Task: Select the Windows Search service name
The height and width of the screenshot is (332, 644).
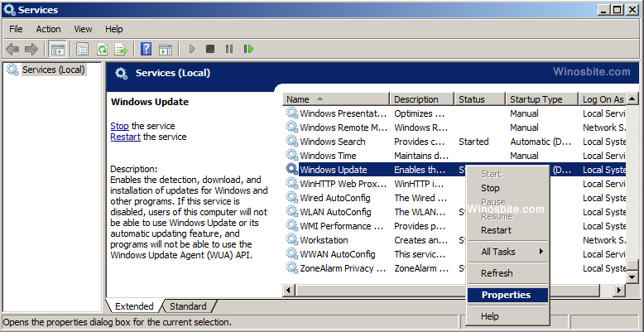Action: point(333,142)
